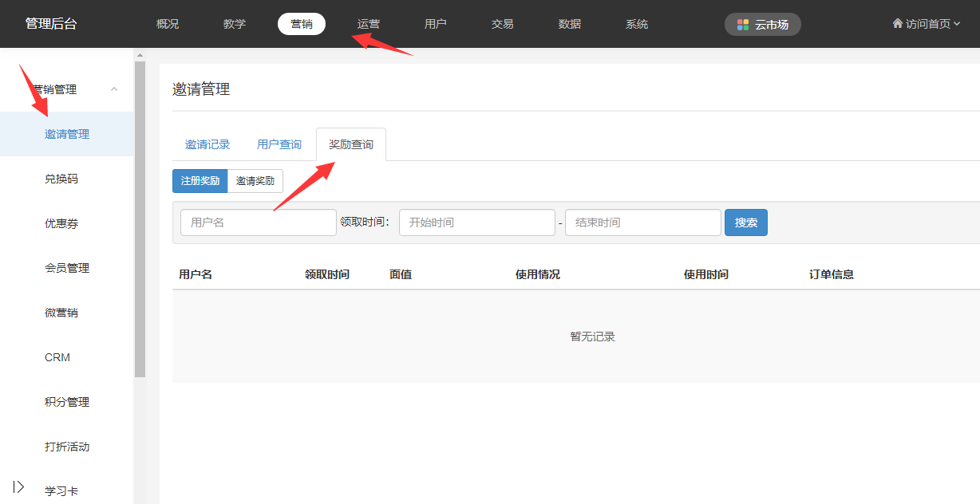Open 优惠券 in the sidebar

(61, 223)
